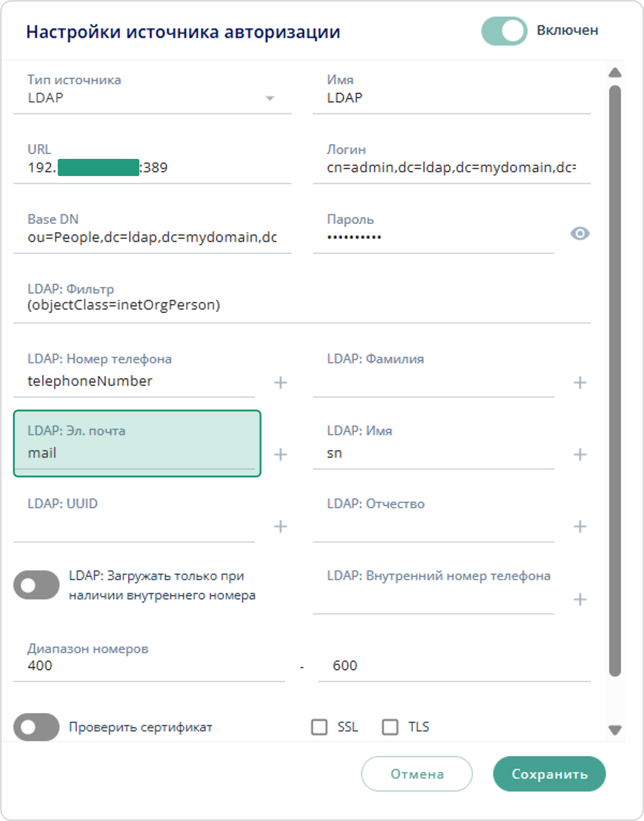Check the TLS checkbox
Image resolution: width=644 pixels, height=821 pixels.
click(390, 726)
